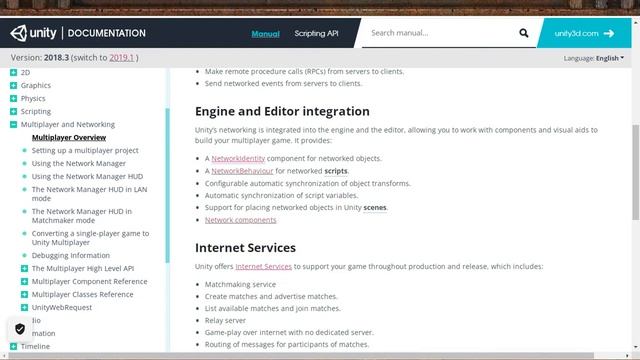
Task: Expand Multiplayer Classes Reference
Action: coord(24,294)
